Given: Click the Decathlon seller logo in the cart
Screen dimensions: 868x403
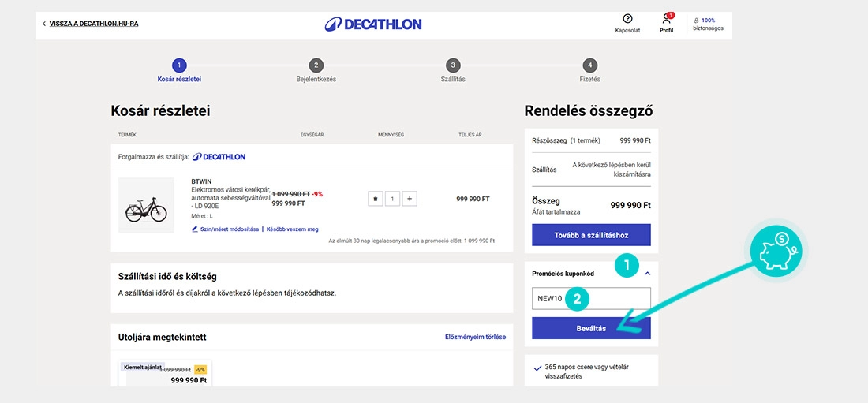Looking at the screenshot, I should 219,157.
